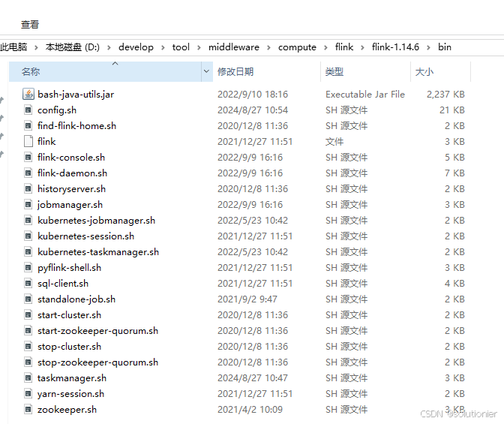Click size 4 KB of sql-client.sh

454,284
